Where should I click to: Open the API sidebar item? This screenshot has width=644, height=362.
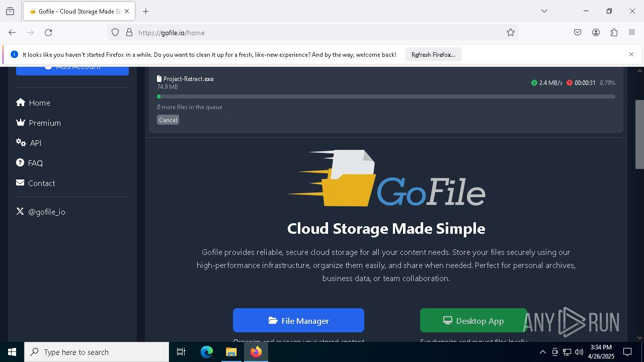point(29,143)
